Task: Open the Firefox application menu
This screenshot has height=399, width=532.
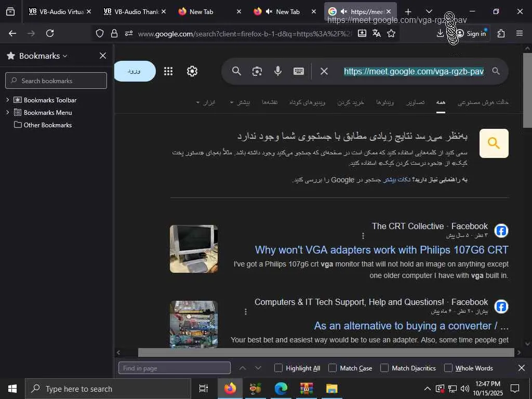Action: click(520, 33)
